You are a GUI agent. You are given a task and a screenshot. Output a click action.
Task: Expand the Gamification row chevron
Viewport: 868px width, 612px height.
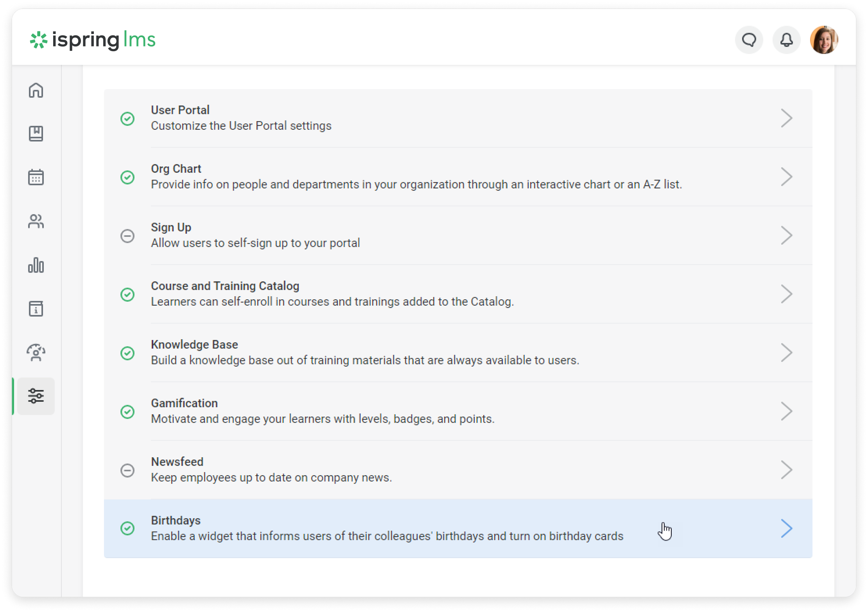click(786, 411)
